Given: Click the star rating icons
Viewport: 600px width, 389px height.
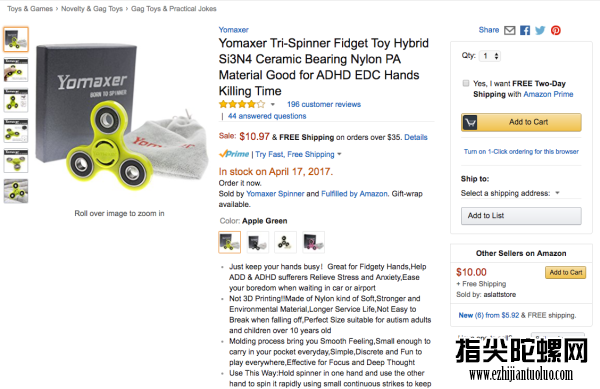Looking at the screenshot, I should click(241, 104).
